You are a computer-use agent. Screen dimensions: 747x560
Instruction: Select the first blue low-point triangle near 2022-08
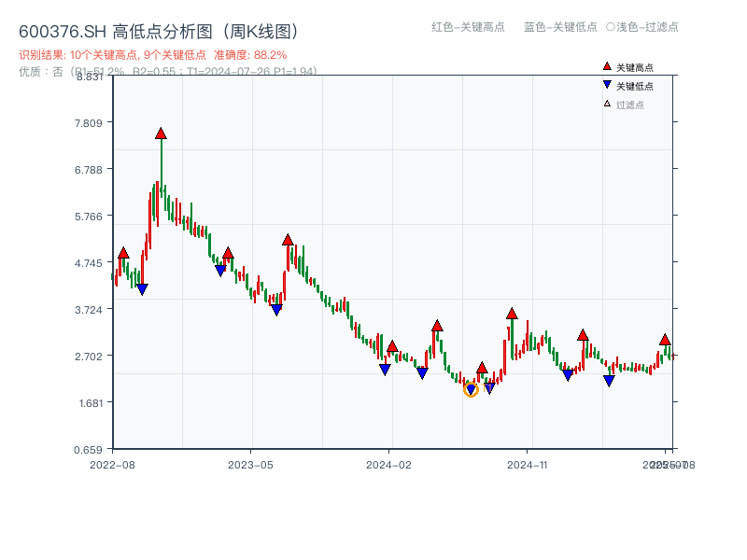click(x=141, y=288)
